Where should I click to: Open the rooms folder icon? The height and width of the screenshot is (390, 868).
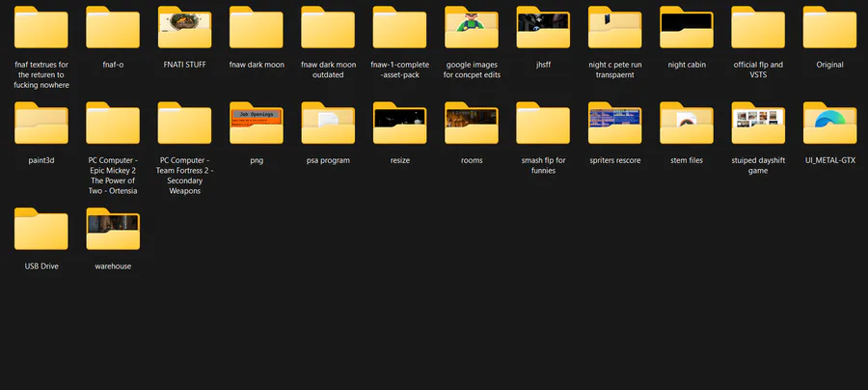coord(472,123)
